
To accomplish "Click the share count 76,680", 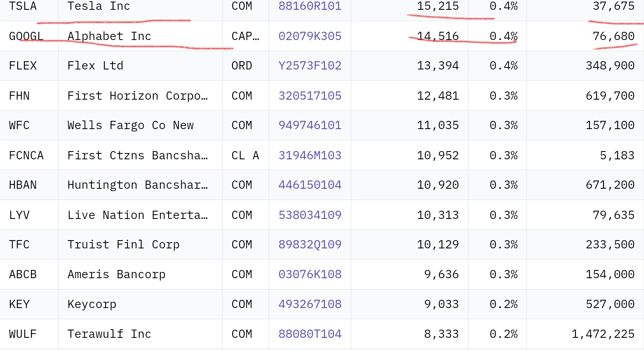I will pyautogui.click(x=613, y=36).
